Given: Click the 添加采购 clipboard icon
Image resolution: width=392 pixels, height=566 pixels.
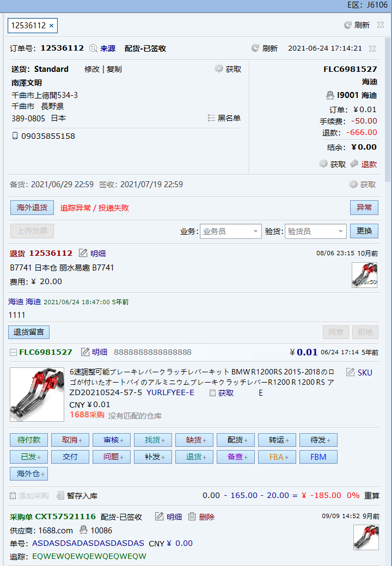Looking at the screenshot, I should tap(13, 496).
